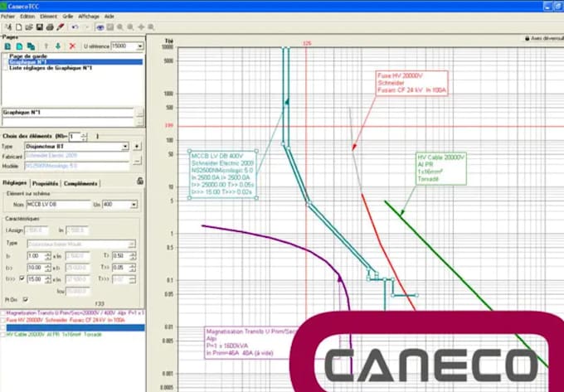
Task: Duplicate page using the double-page icon
Action: 32,46
